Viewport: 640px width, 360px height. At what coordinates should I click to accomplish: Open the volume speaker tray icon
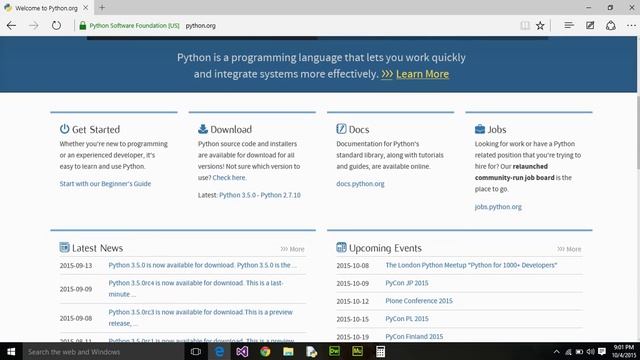[590, 351]
